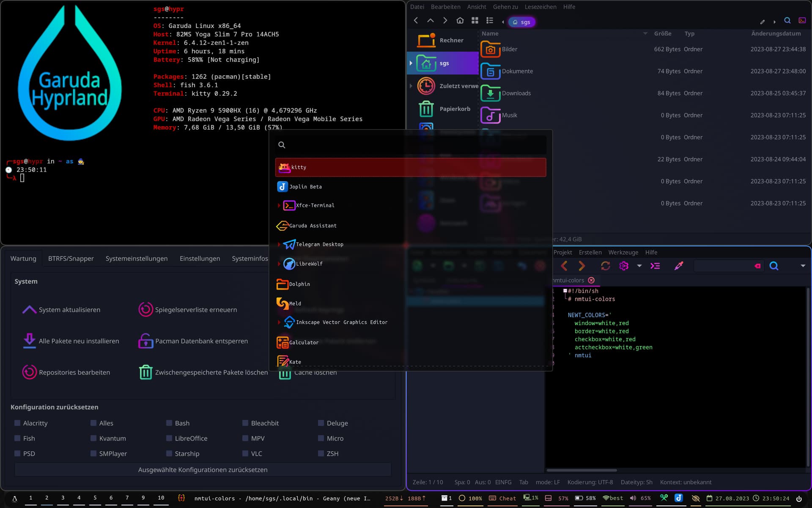The height and width of the screenshot is (508, 812).
Task: Click the Name column sort arrow
Action: pyautogui.click(x=645, y=33)
